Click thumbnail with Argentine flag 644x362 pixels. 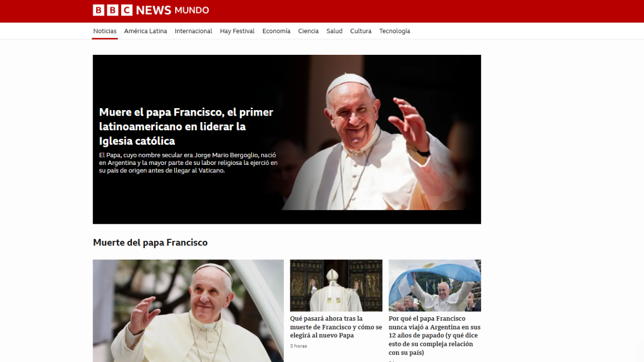tap(434, 285)
